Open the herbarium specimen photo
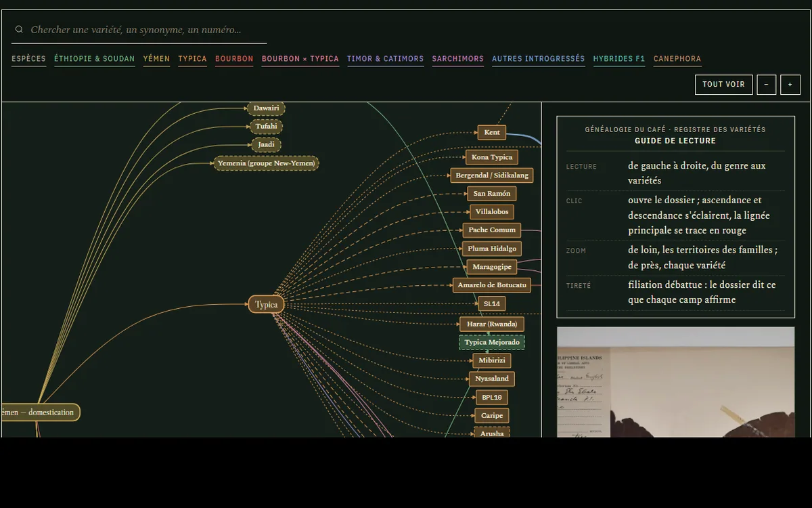 point(675,382)
